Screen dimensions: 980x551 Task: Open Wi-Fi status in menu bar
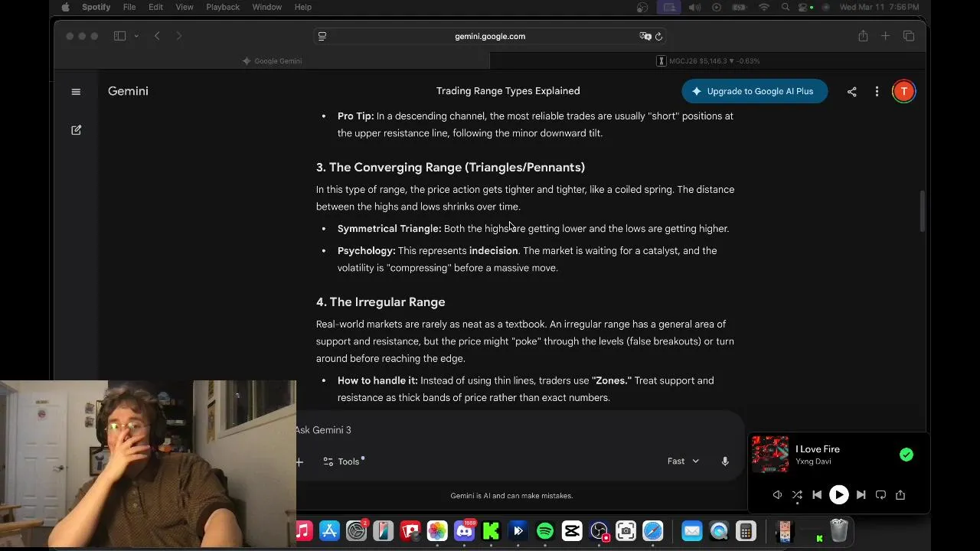tap(763, 7)
